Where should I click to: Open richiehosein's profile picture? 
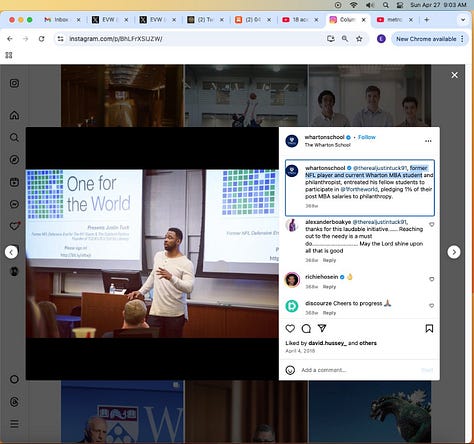click(x=292, y=280)
